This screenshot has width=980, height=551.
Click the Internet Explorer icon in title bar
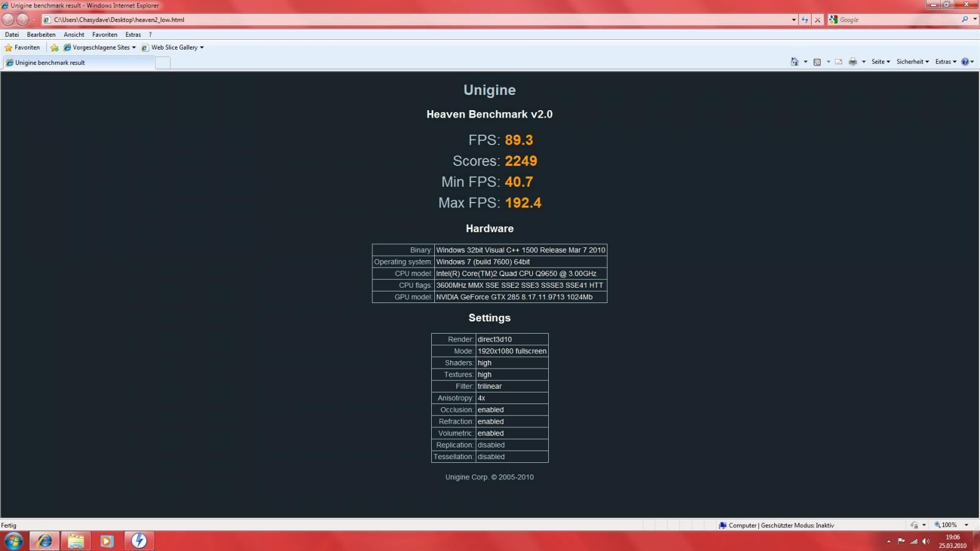(5, 6)
